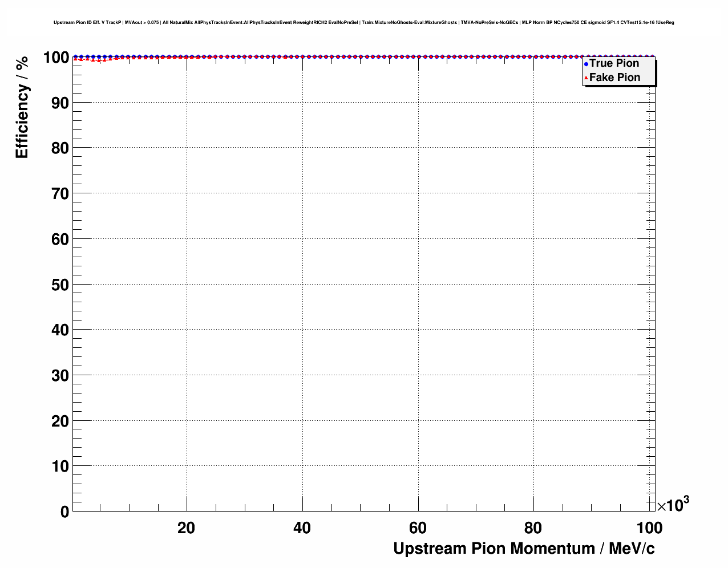Click the x-axis tick label 80

pos(533,528)
